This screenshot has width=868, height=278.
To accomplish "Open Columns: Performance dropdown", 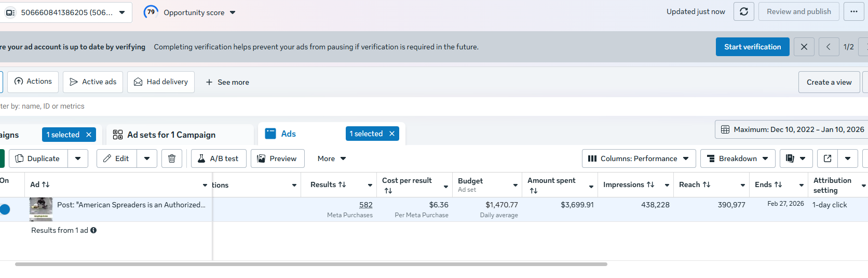I will (x=638, y=158).
